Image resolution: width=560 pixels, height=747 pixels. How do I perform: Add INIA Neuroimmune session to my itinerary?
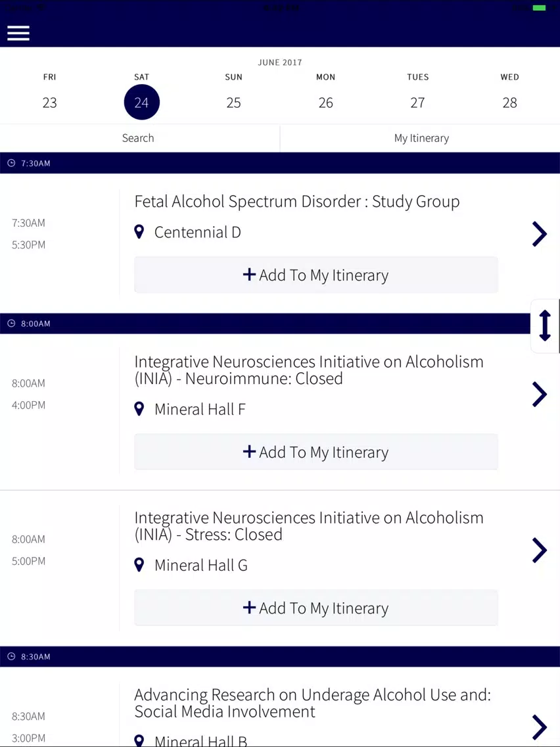coord(316,452)
